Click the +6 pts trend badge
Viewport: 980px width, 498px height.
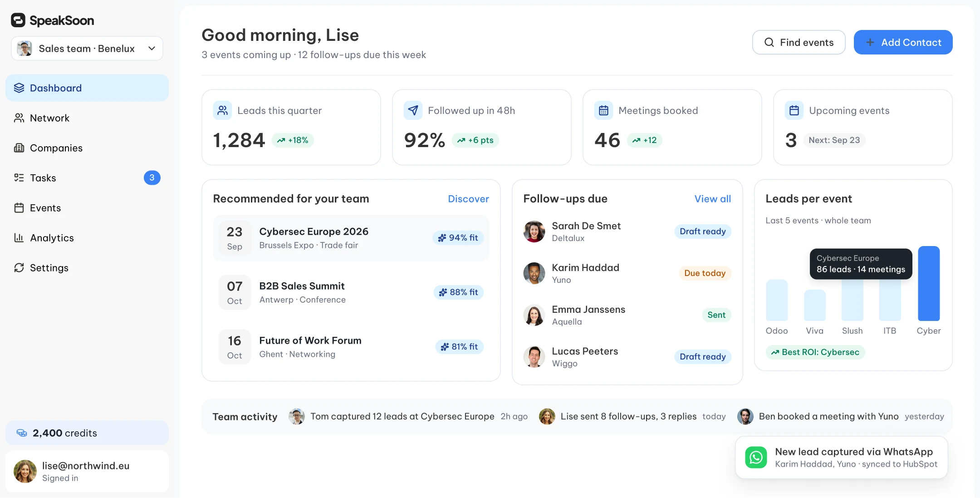[x=475, y=140]
